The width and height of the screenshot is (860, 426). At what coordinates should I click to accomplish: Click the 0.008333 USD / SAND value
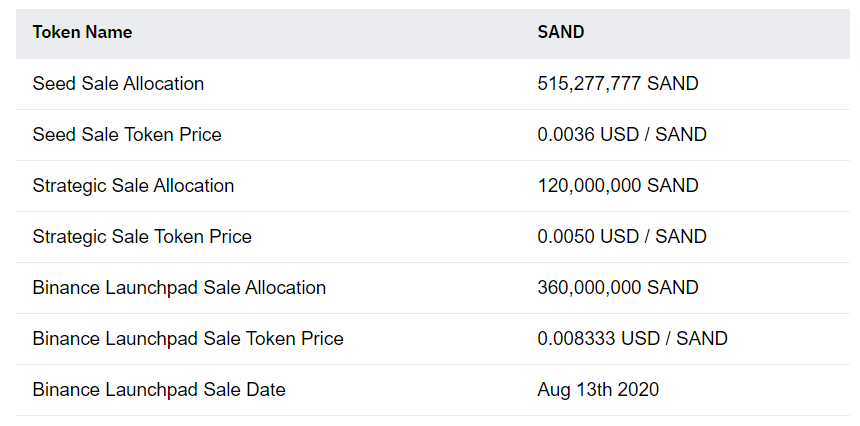pyautogui.click(x=632, y=339)
